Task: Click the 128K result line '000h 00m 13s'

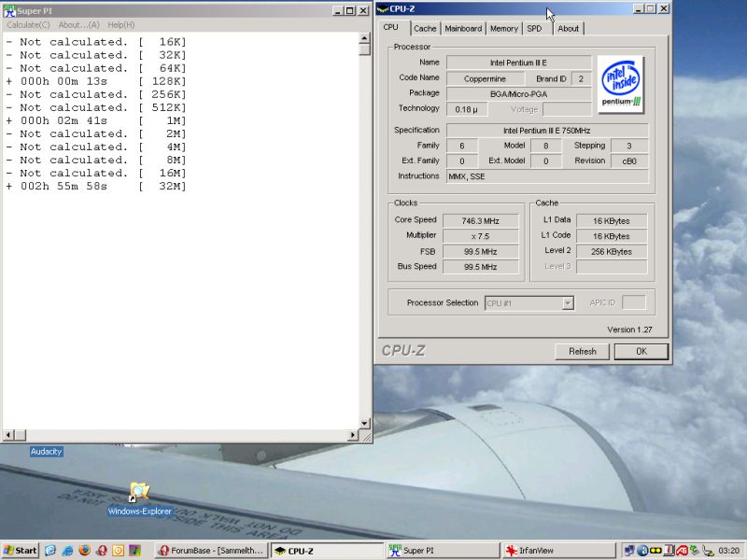Action: pos(96,81)
